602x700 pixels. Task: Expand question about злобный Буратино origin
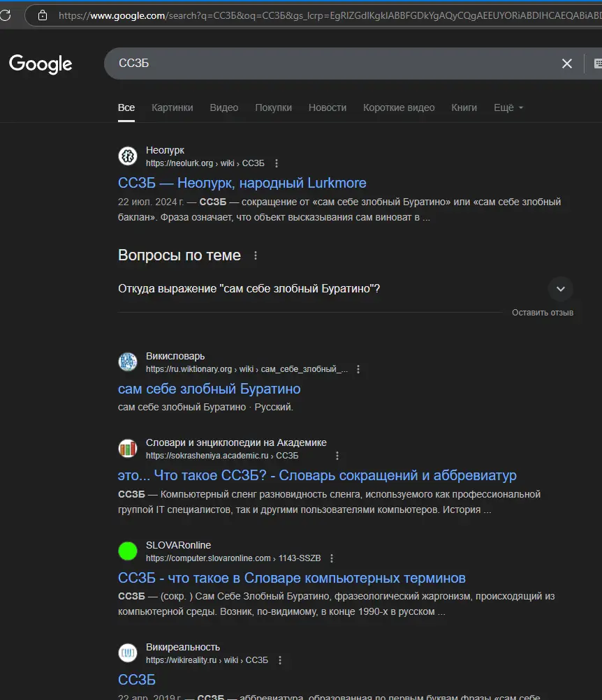click(560, 289)
